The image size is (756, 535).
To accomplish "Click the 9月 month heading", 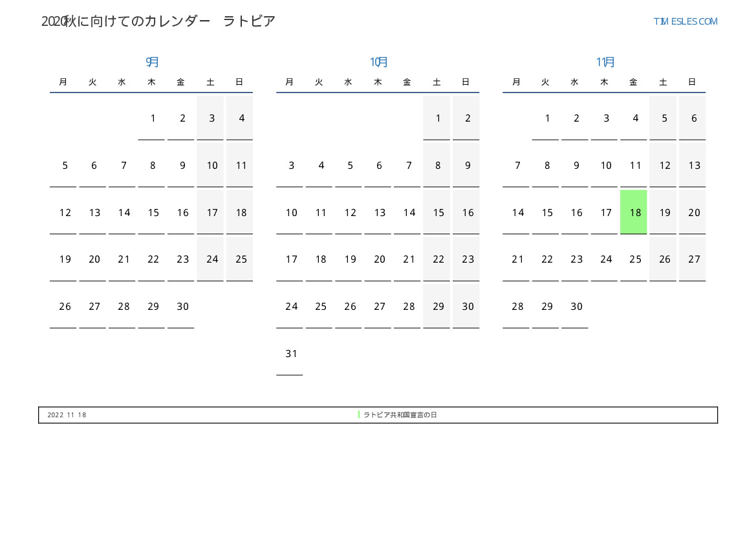I will (x=152, y=61).
